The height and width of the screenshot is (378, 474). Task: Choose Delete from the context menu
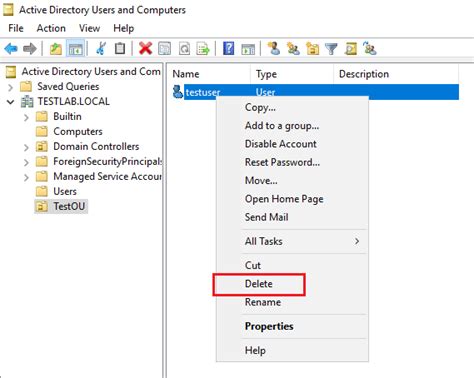259,284
